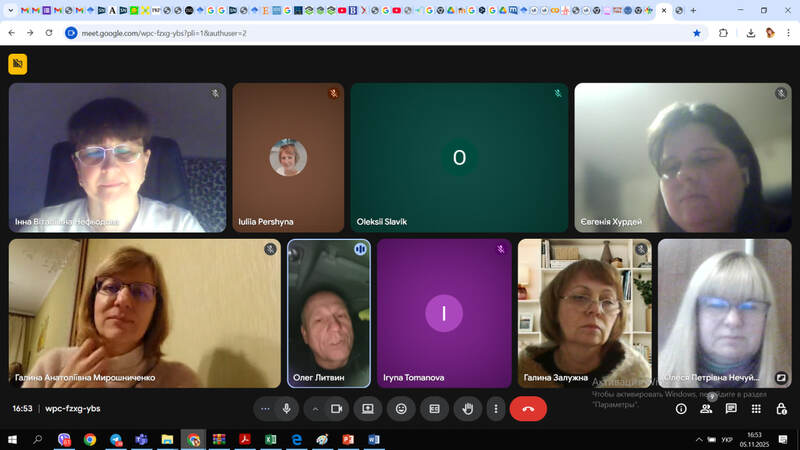Leave the call with red hang-up button
Image resolution: width=800 pixels, height=450 pixels.
tap(528, 408)
